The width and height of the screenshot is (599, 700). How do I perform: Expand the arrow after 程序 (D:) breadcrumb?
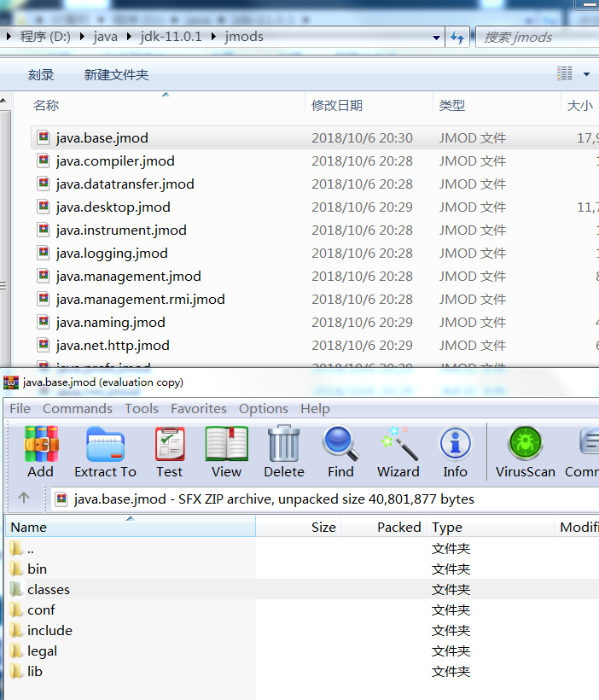[x=82, y=37]
